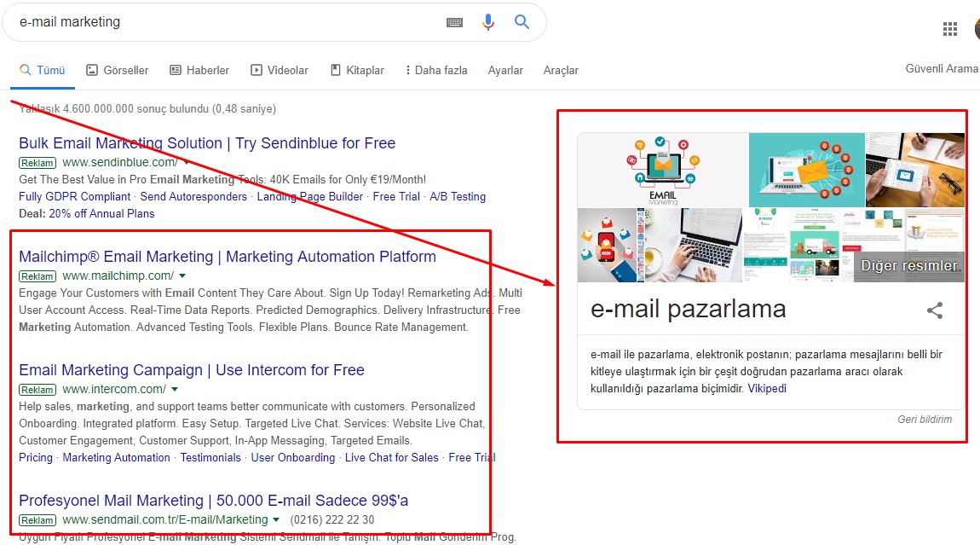
Task: Open the profile account avatar
Action: [977, 28]
